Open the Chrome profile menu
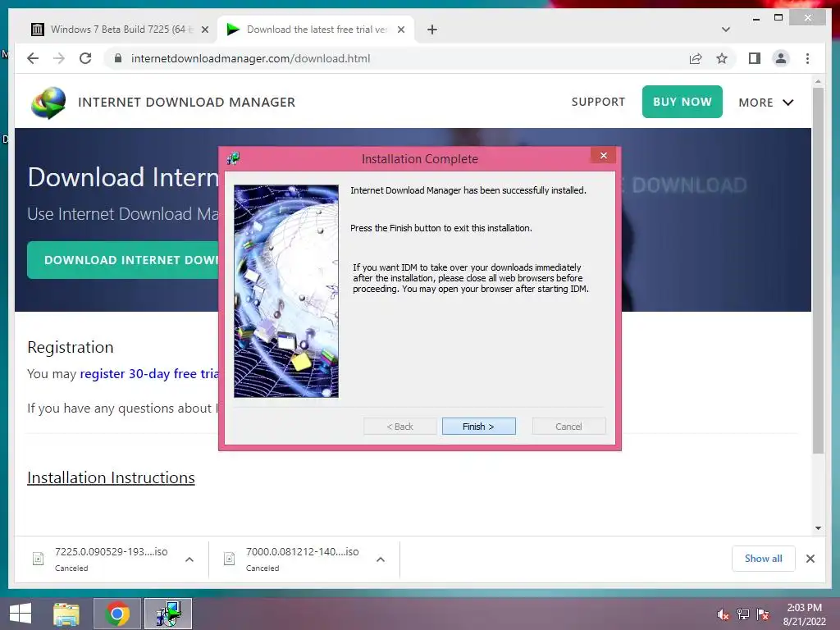This screenshot has height=630, width=840. (x=781, y=58)
